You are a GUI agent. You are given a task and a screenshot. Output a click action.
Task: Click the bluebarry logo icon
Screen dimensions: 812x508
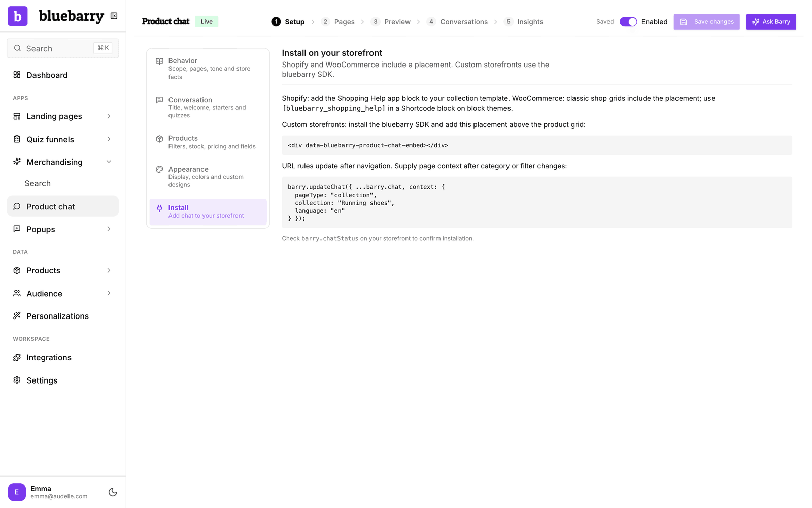coord(18,16)
